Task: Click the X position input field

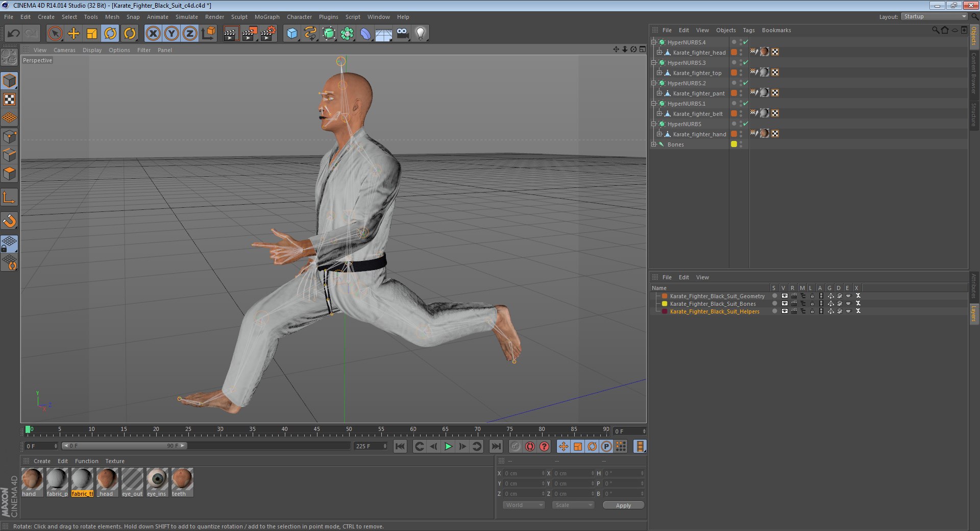Action: point(524,473)
